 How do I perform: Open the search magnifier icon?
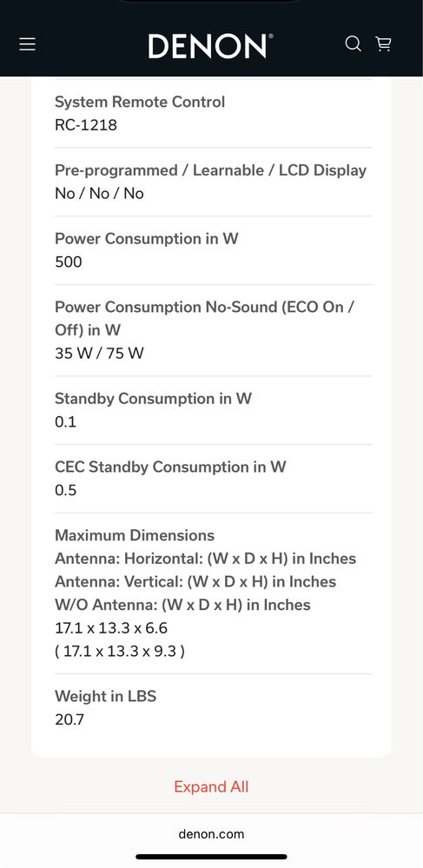pyautogui.click(x=354, y=43)
